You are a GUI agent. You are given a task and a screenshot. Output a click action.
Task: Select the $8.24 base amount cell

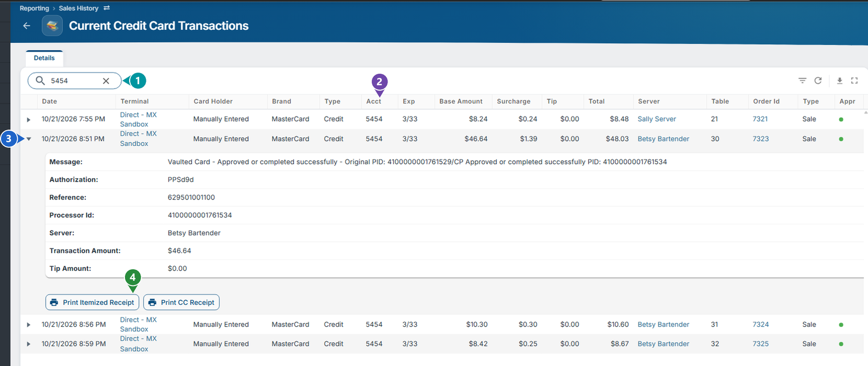pyautogui.click(x=478, y=119)
